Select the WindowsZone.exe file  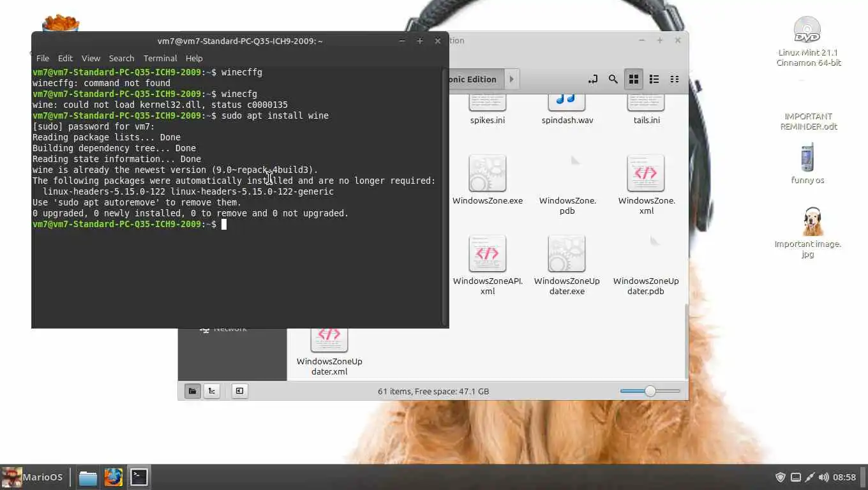click(x=488, y=179)
